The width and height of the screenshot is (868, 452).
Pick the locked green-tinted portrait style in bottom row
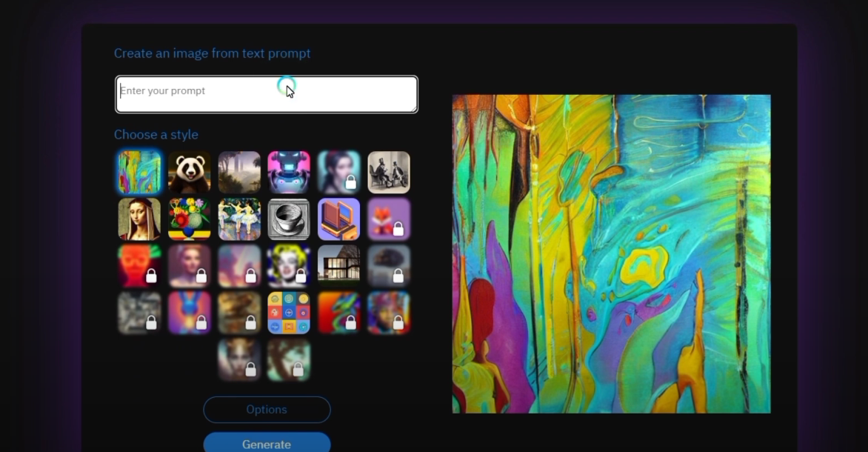[289, 361]
